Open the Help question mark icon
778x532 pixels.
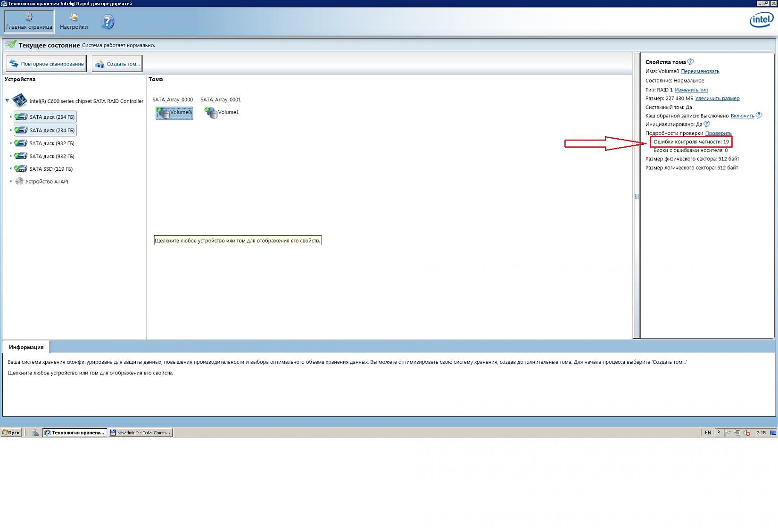[x=108, y=22]
